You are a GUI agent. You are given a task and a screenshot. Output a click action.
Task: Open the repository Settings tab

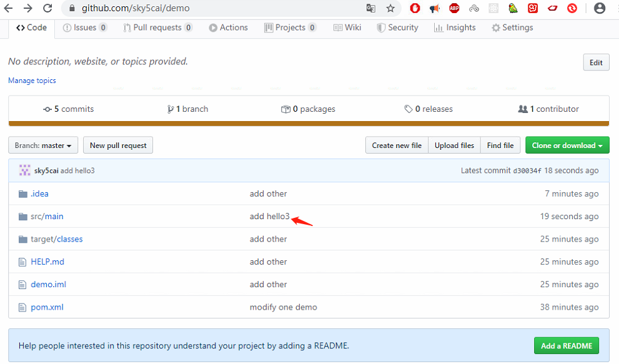pos(512,27)
